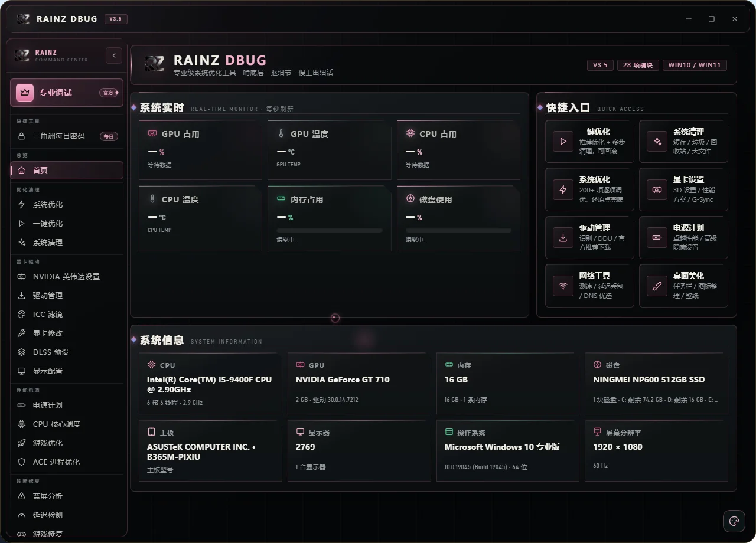Image resolution: width=756 pixels, height=543 pixels.
Task: Click the 28 项模块 badge
Action: [x=638, y=65]
